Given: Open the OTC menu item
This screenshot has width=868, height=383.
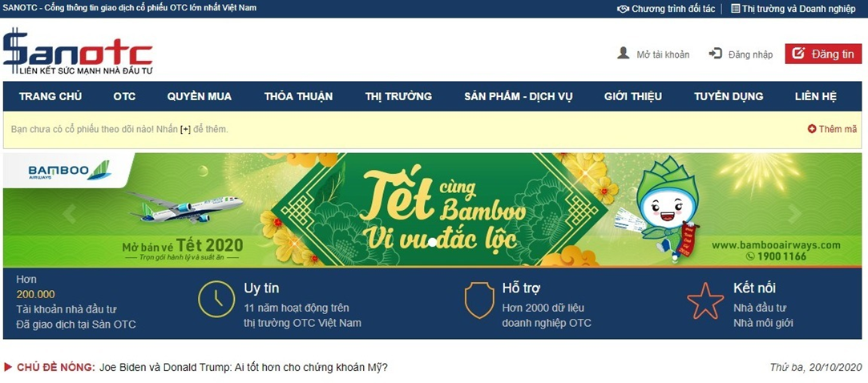Looking at the screenshot, I should click(x=124, y=96).
